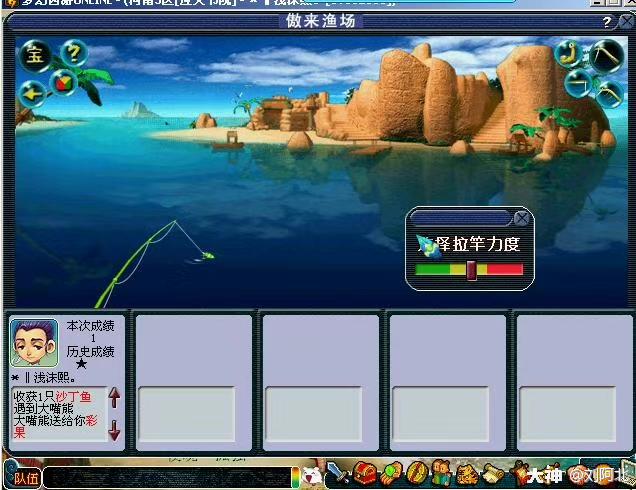Image resolution: width=636 pixels, height=490 pixels.
Task: Open the orange tiger pet icon
Action: pos(466,475)
